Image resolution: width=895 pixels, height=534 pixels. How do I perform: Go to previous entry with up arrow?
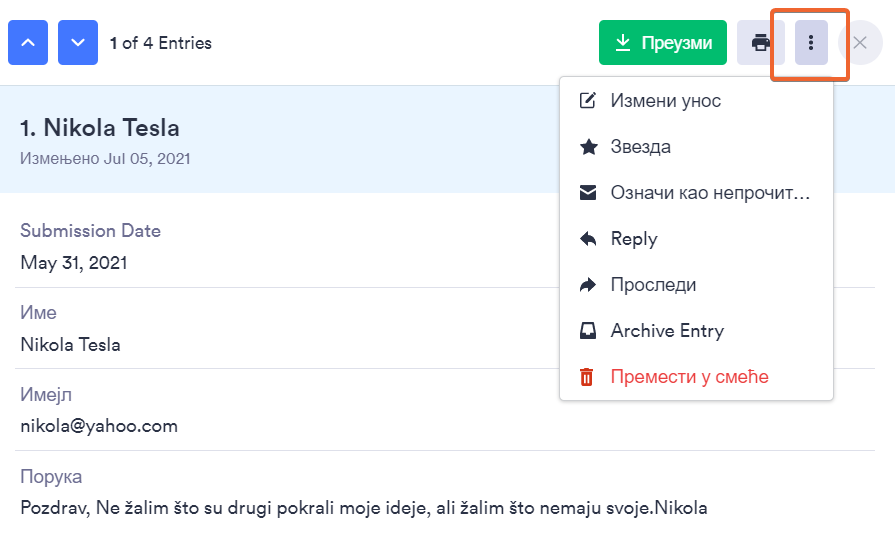(x=28, y=43)
